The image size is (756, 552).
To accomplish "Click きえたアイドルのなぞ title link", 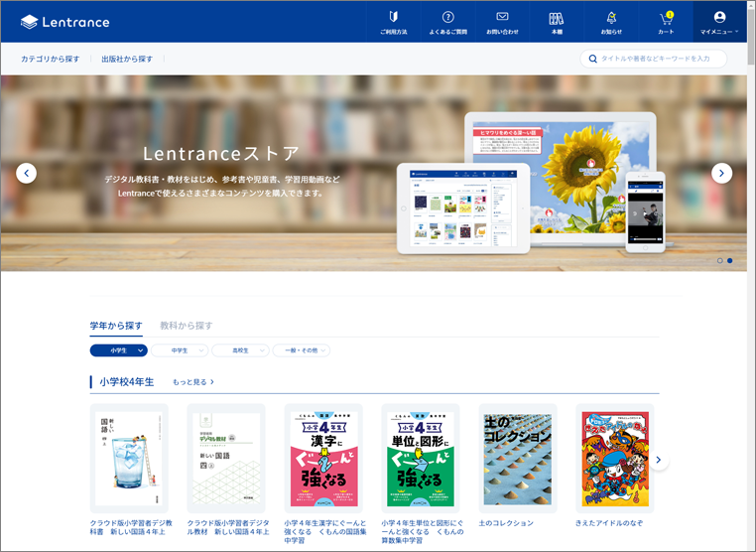I will tap(609, 523).
